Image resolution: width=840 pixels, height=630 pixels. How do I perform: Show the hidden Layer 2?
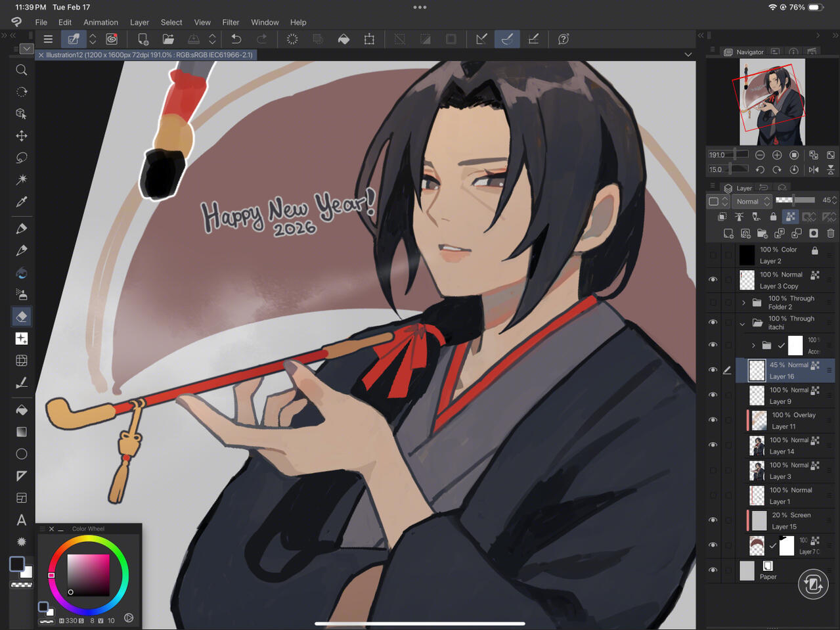pos(713,255)
